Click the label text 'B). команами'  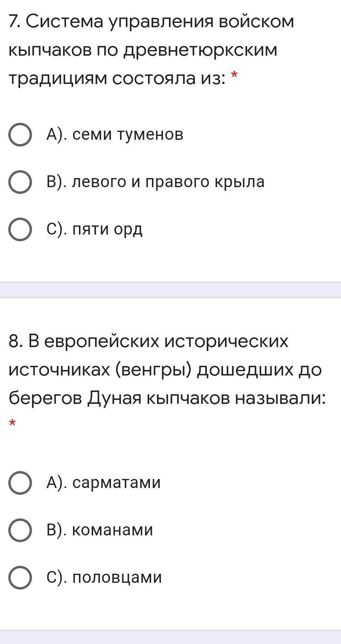(x=99, y=530)
